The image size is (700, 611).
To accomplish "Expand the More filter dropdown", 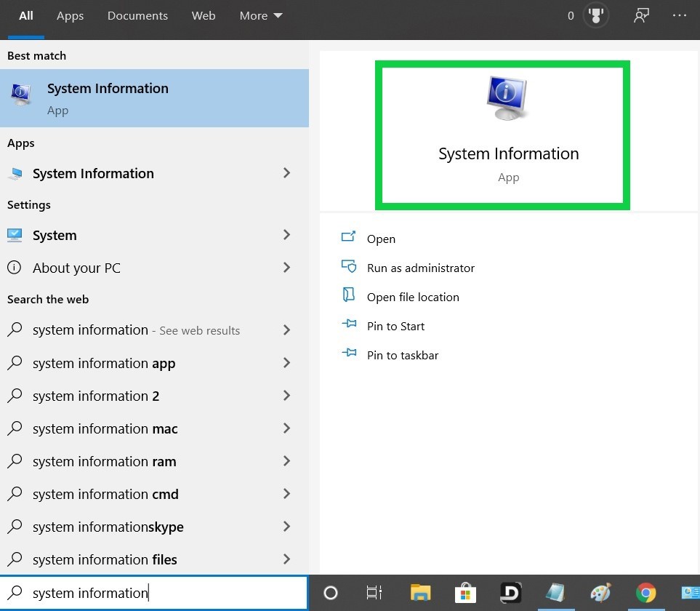I will [261, 16].
